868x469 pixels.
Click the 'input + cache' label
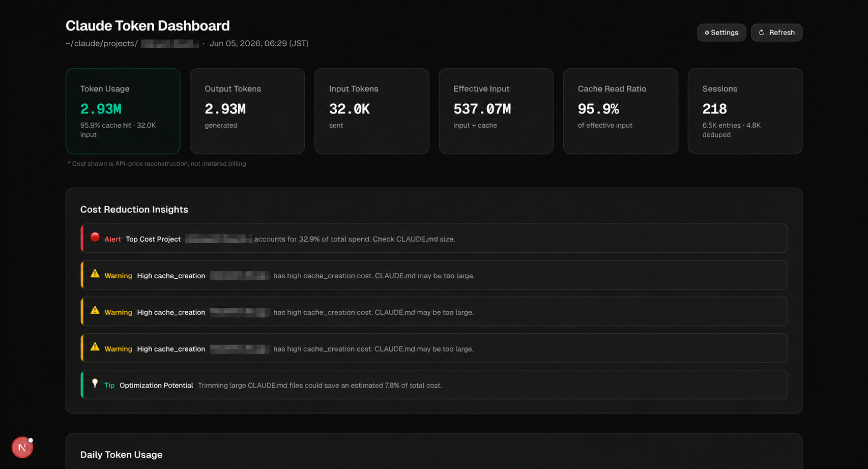click(475, 125)
